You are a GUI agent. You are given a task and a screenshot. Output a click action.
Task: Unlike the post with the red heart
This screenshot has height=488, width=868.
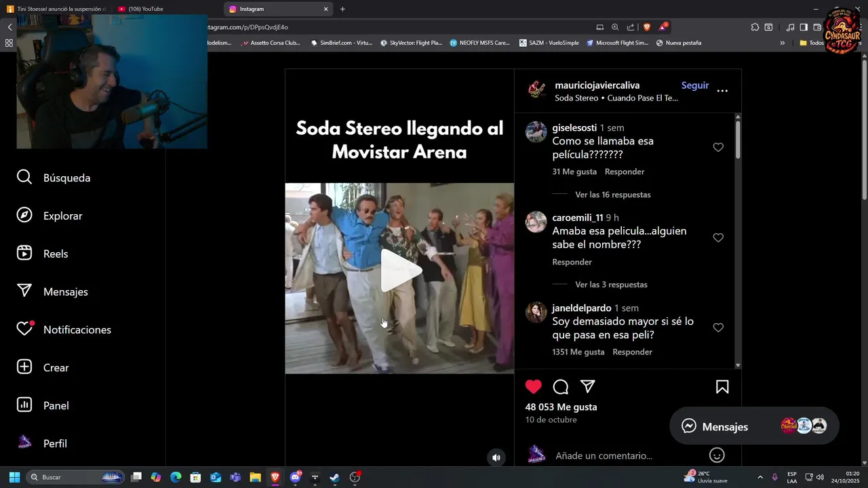click(534, 387)
